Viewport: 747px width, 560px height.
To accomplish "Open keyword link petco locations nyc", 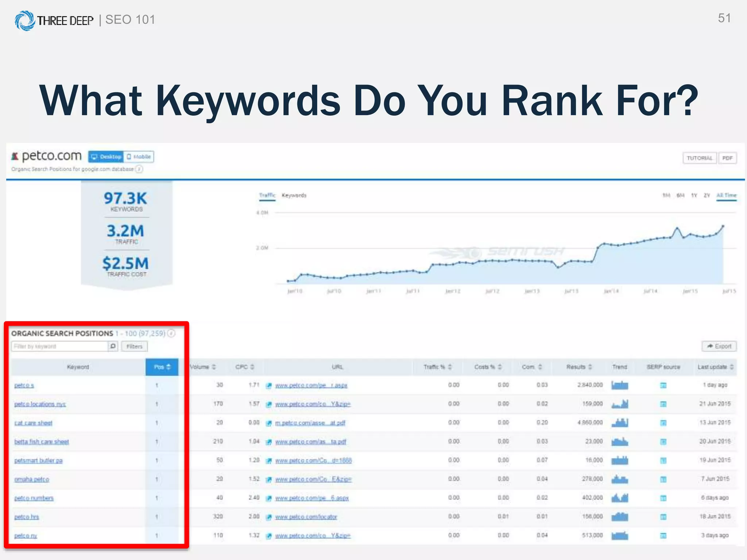I will coord(40,404).
